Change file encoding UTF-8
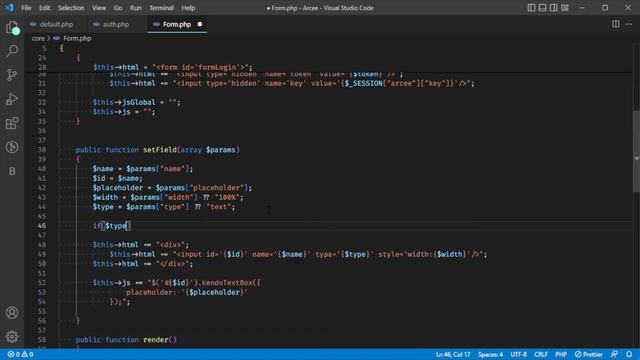The width and height of the screenshot is (640, 360). coord(518,354)
